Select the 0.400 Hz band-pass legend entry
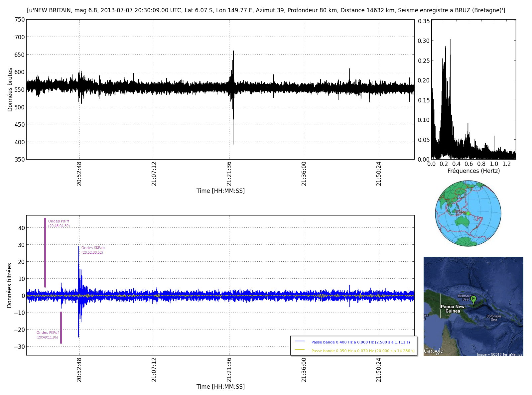The image size is (532, 395). click(360, 342)
